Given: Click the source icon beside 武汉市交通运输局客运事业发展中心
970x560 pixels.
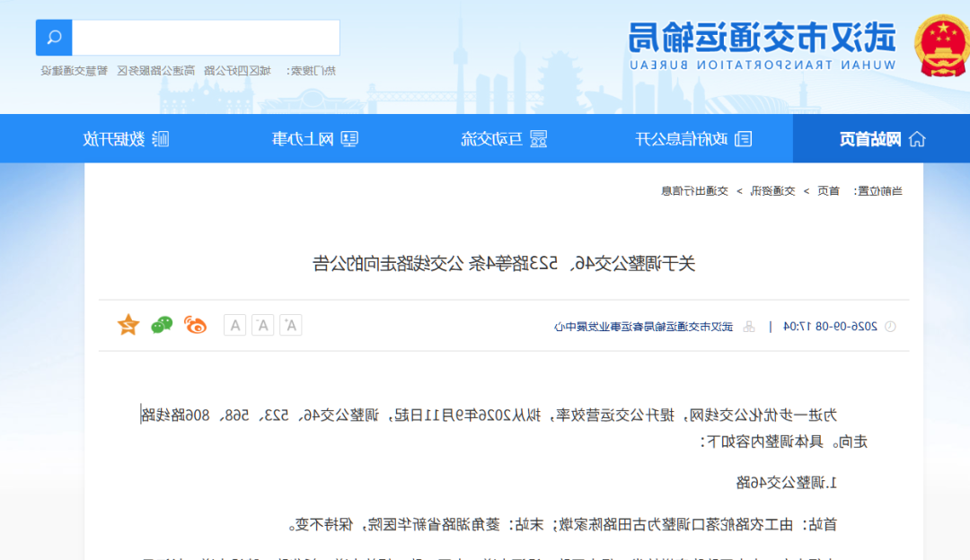Looking at the screenshot, I should click(x=748, y=327).
